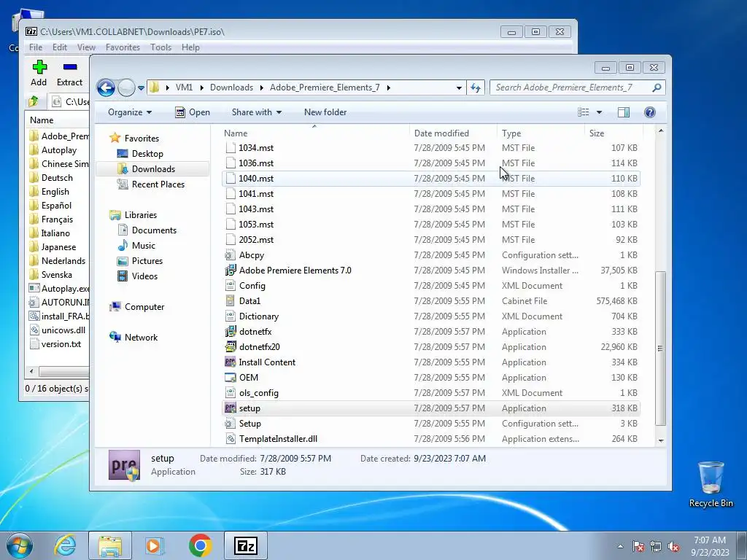Expand arrow after Adobe_Premiere_Elements_7 breadcrumb
The image size is (747, 560).
[x=389, y=87]
